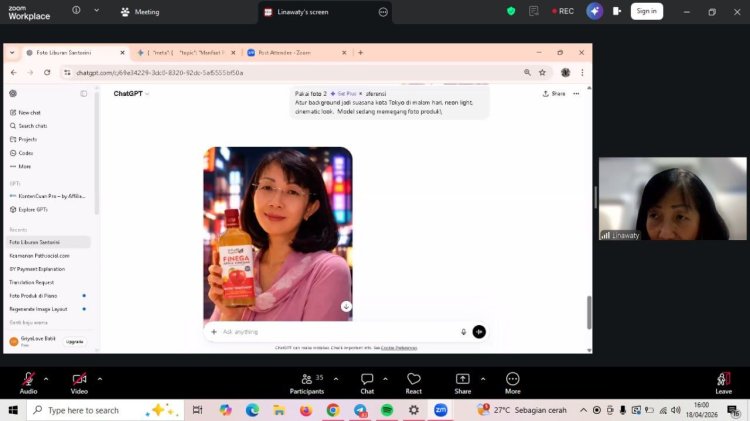750x421 pixels.
Task: Click the Sign in button
Action: (x=646, y=11)
